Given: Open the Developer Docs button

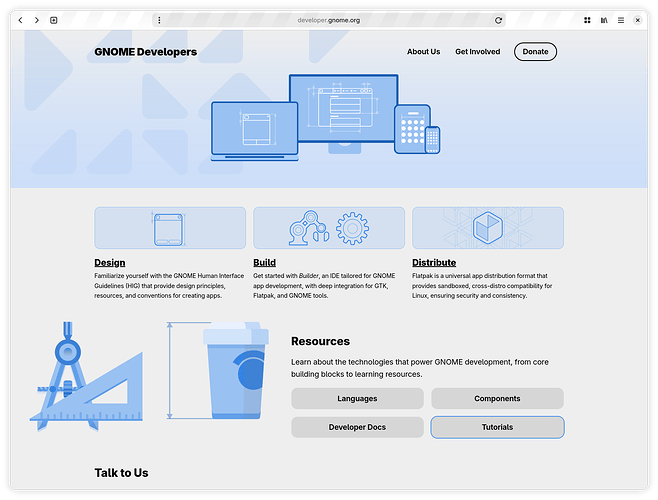Looking at the screenshot, I should click(358, 427).
